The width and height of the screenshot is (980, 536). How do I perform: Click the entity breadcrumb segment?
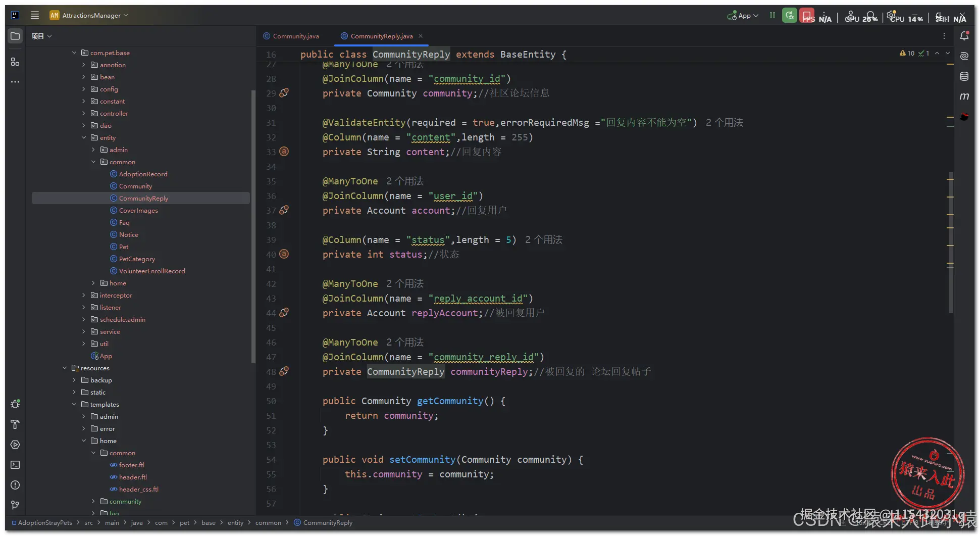pyautogui.click(x=235, y=522)
